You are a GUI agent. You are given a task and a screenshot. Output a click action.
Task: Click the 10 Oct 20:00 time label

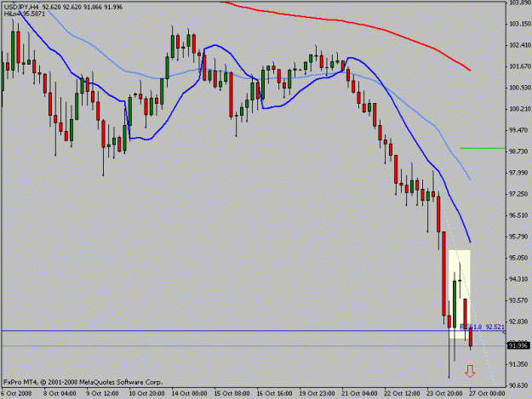pyautogui.click(x=146, y=394)
